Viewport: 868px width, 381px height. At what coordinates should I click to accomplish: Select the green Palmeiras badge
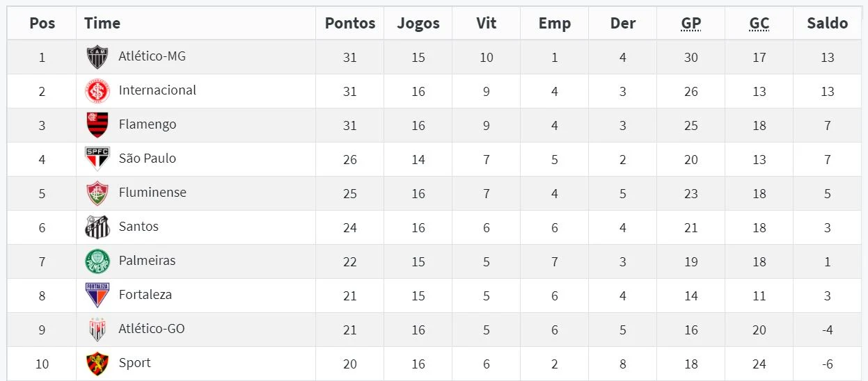coord(97,261)
